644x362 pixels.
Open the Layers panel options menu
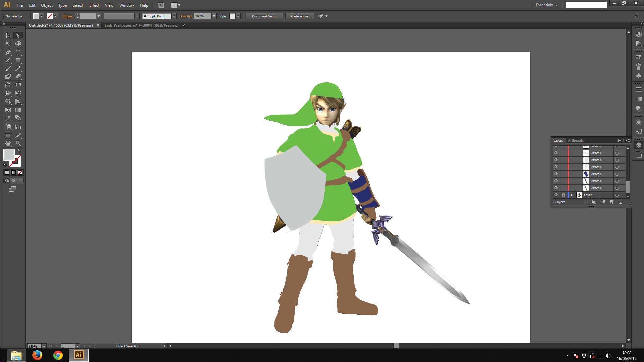[628, 141]
